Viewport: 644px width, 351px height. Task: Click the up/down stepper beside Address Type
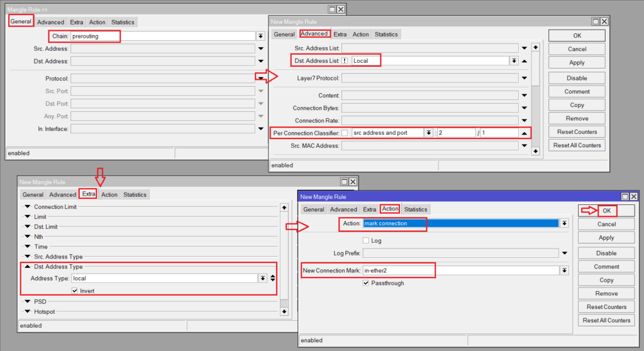tap(272, 278)
